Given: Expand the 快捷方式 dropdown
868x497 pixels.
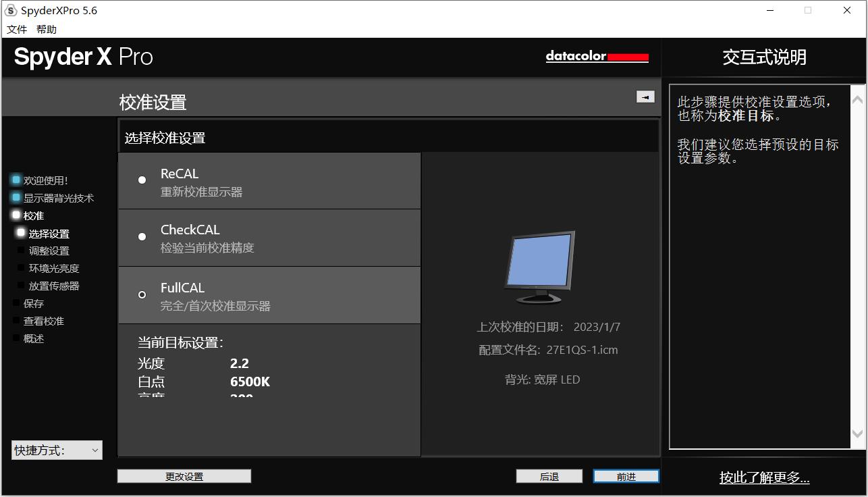Looking at the screenshot, I should 57,450.
